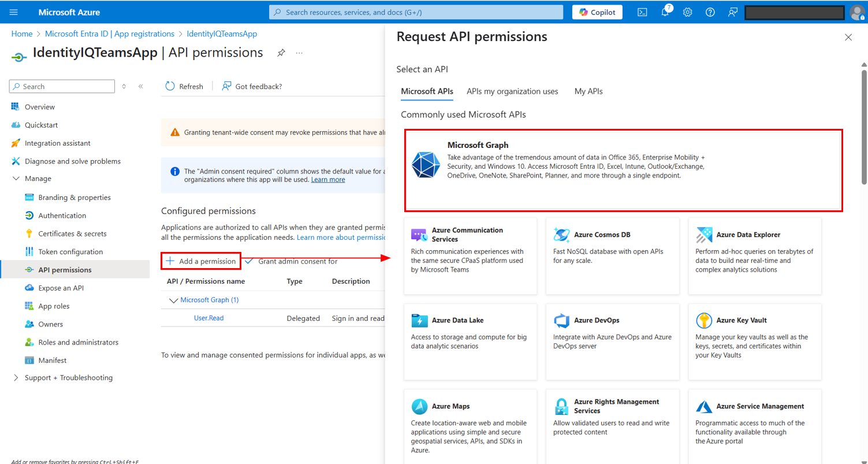Open the settings gear icon

point(687,12)
